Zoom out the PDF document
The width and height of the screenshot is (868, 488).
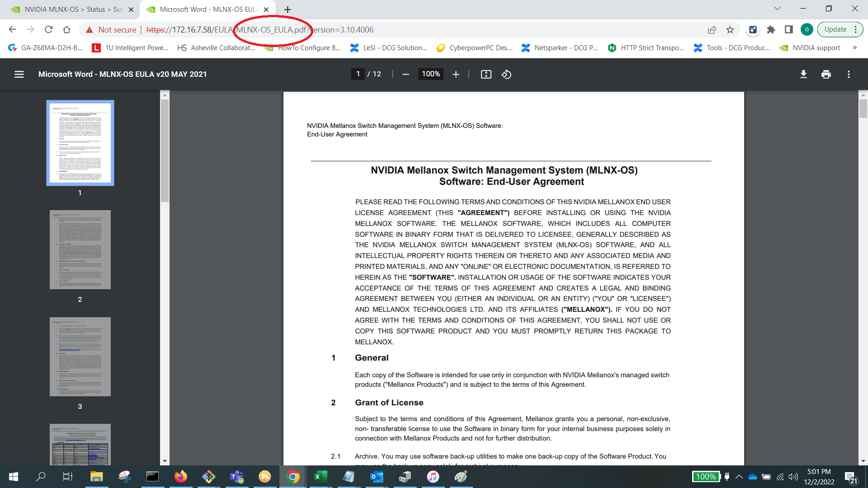click(x=406, y=74)
